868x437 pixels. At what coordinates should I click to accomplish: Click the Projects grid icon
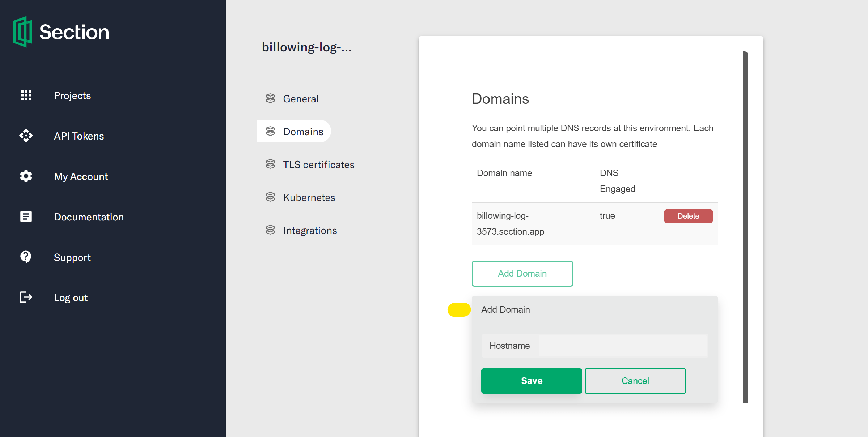tap(26, 95)
